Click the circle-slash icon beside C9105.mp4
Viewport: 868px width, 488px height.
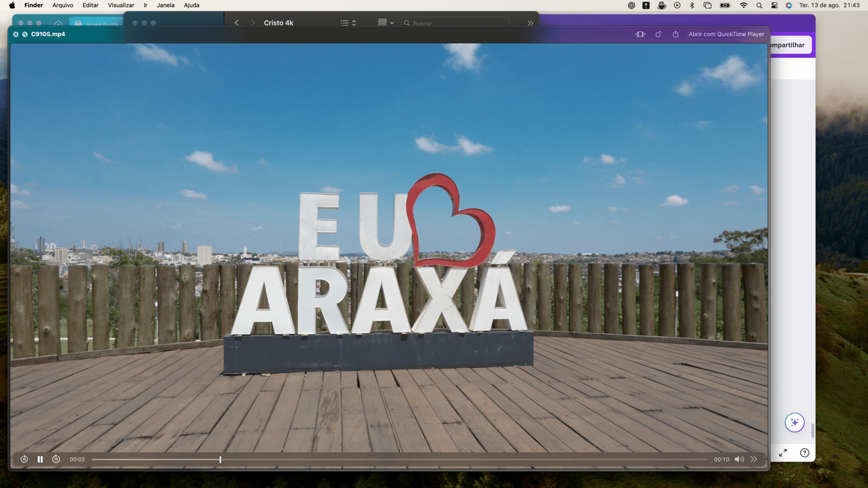pyautogui.click(x=25, y=34)
